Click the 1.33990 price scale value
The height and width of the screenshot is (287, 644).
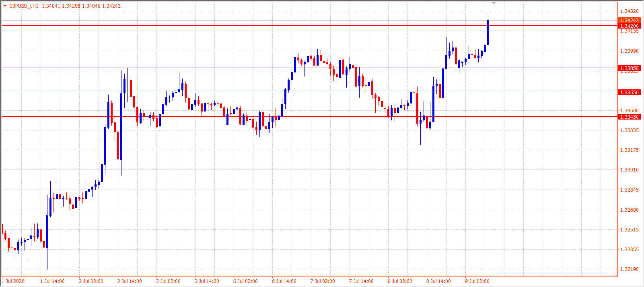tap(629, 51)
